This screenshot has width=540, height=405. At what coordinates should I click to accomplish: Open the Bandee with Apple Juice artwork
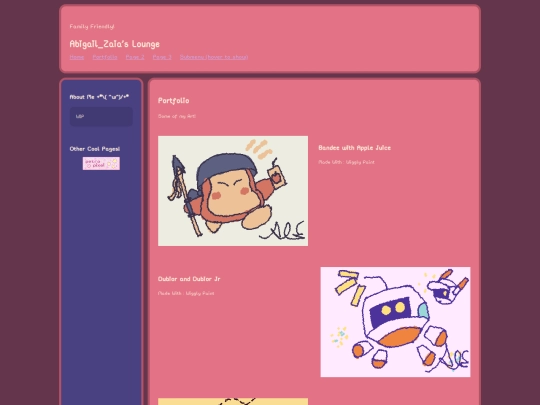click(x=233, y=191)
